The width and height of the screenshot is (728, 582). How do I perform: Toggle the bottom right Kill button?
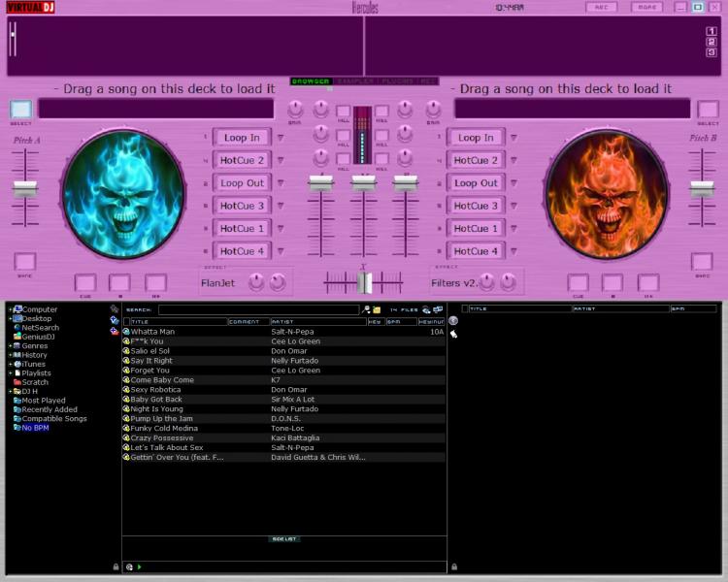(x=381, y=159)
